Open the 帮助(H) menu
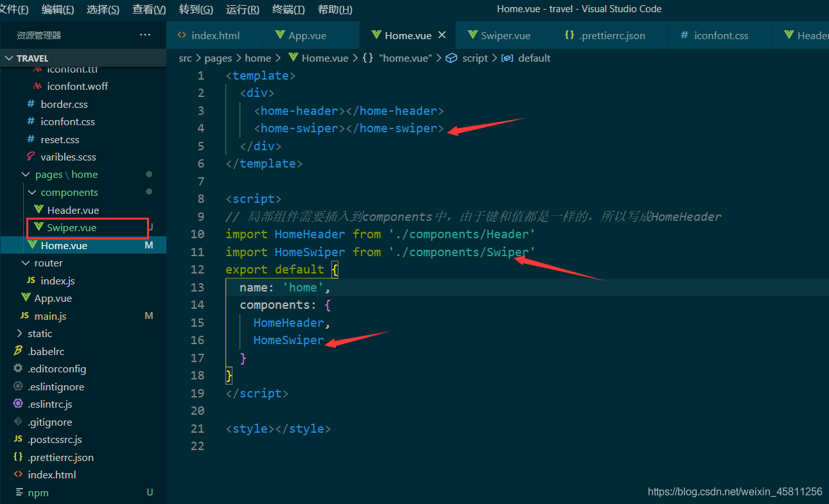This screenshot has height=504, width=829. coord(335,10)
